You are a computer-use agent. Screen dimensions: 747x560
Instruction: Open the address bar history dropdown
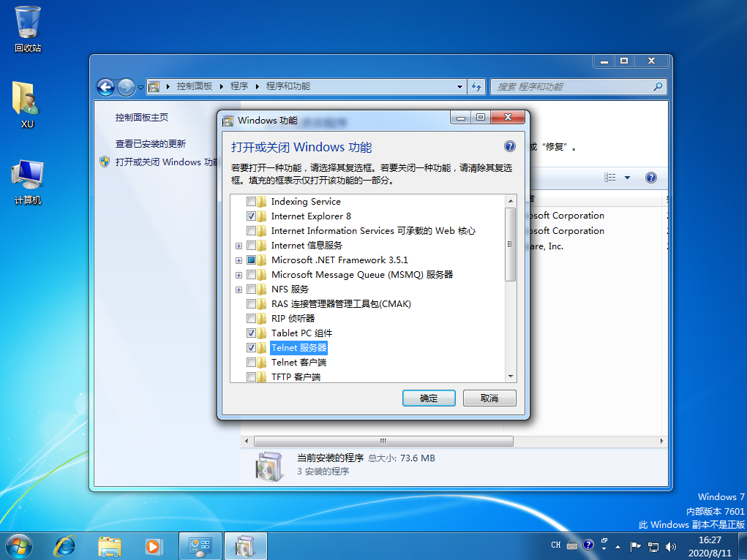460,87
